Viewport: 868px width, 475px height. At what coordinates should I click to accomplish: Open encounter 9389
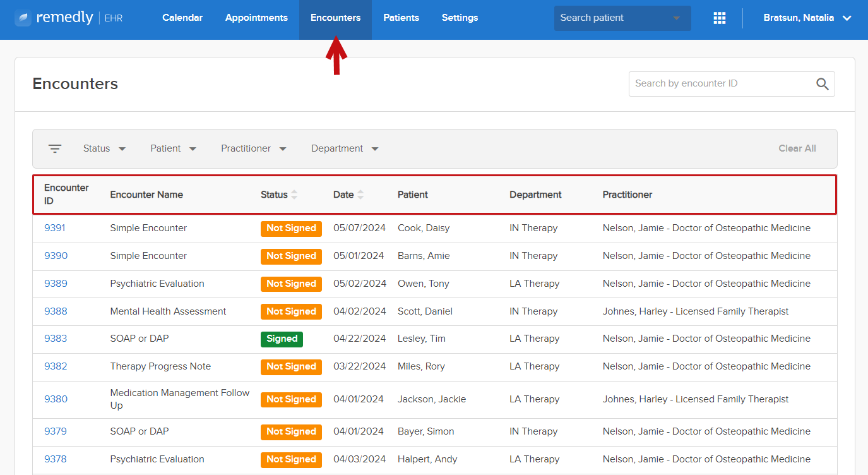coord(56,284)
